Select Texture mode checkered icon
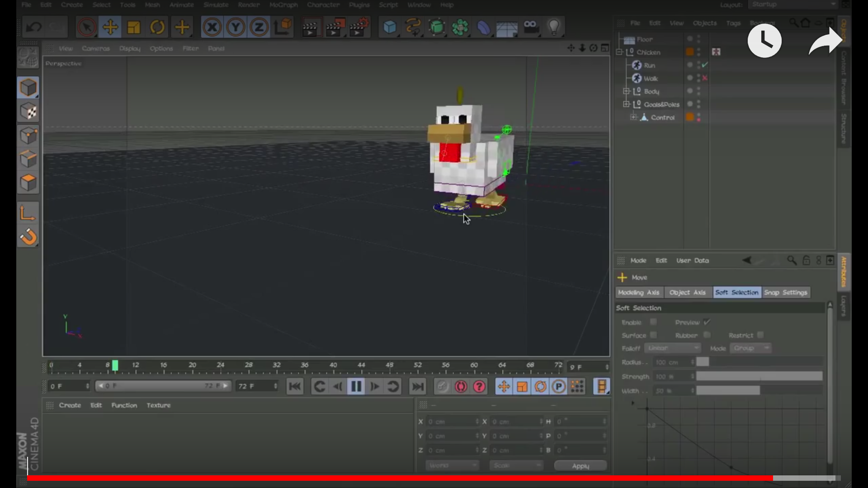The width and height of the screenshot is (868, 488). [28, 112]
